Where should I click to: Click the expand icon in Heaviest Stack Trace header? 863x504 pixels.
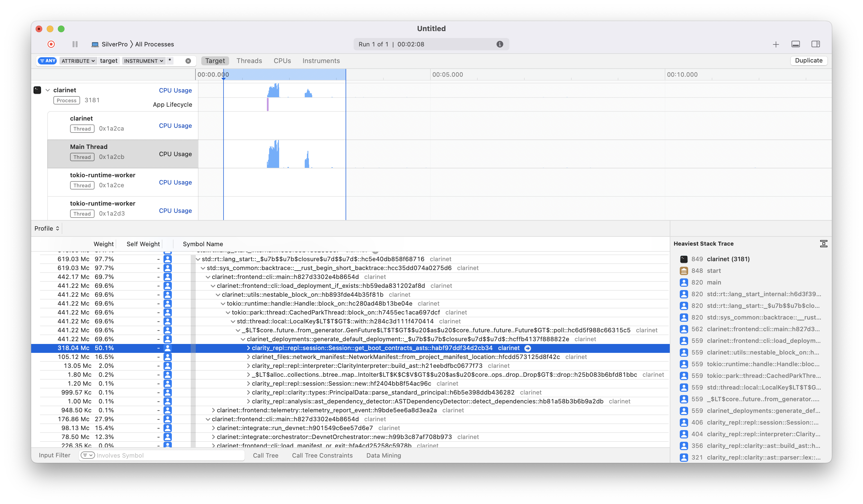[824, 243]
